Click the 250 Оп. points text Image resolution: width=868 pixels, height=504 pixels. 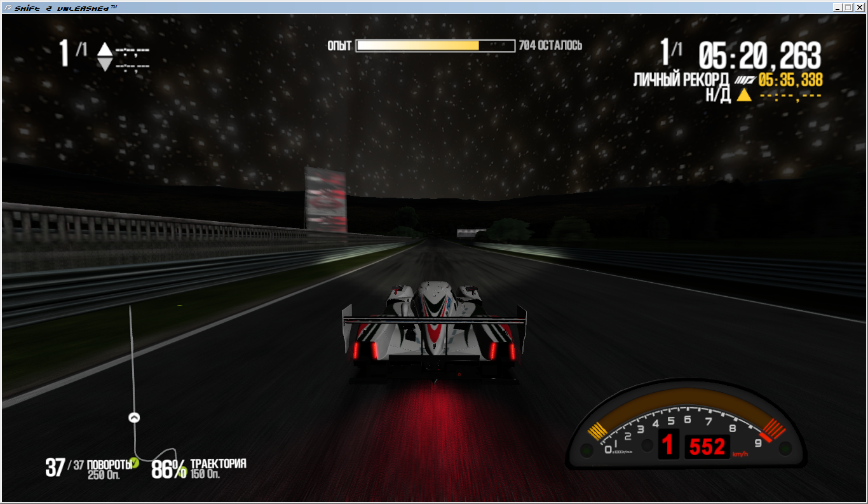pos(105,474)
